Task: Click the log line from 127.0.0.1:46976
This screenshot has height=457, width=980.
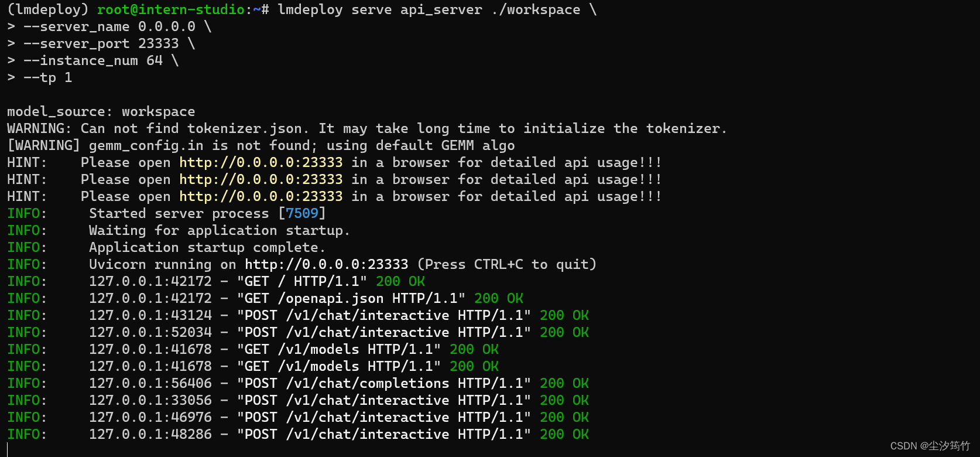Action: [298, 417]
